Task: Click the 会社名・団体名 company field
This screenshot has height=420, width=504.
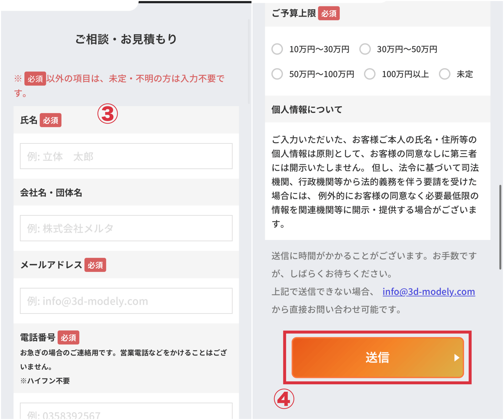Action: click(x=126, y=228)
